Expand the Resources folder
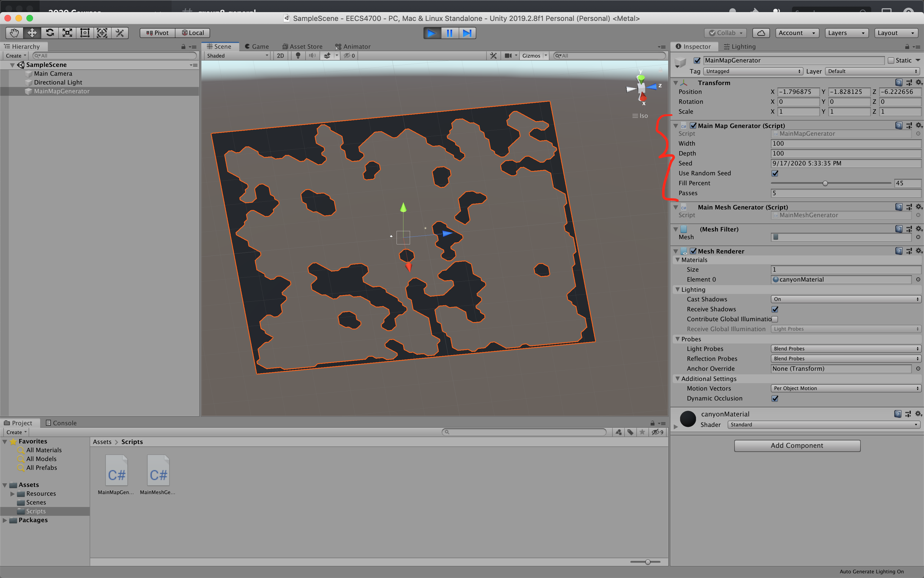Screen dimensions: 924x578 pos(12,494)
